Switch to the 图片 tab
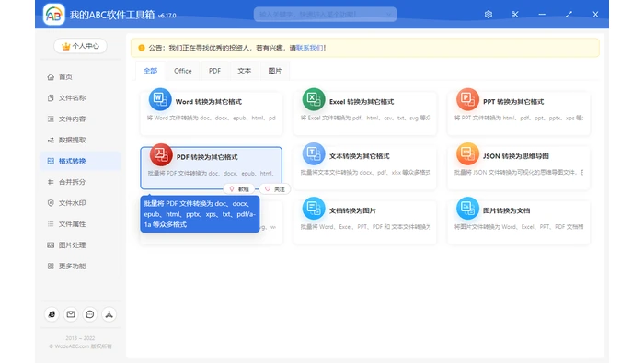The width and height of the screenshot is (644, 363). click(275, 71)
